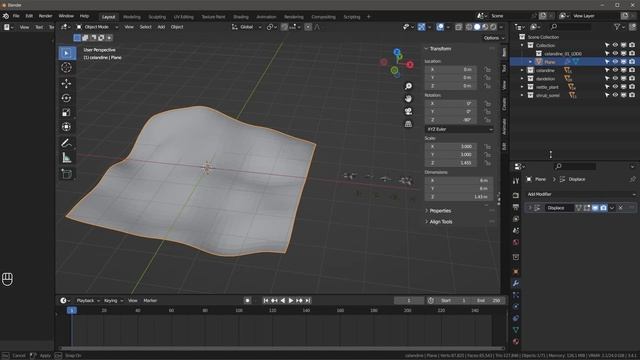Image resolution: width=640 pixels, height=360 pixels.
Task: Pick the Transform tool
Action: (x=67, y=127)
